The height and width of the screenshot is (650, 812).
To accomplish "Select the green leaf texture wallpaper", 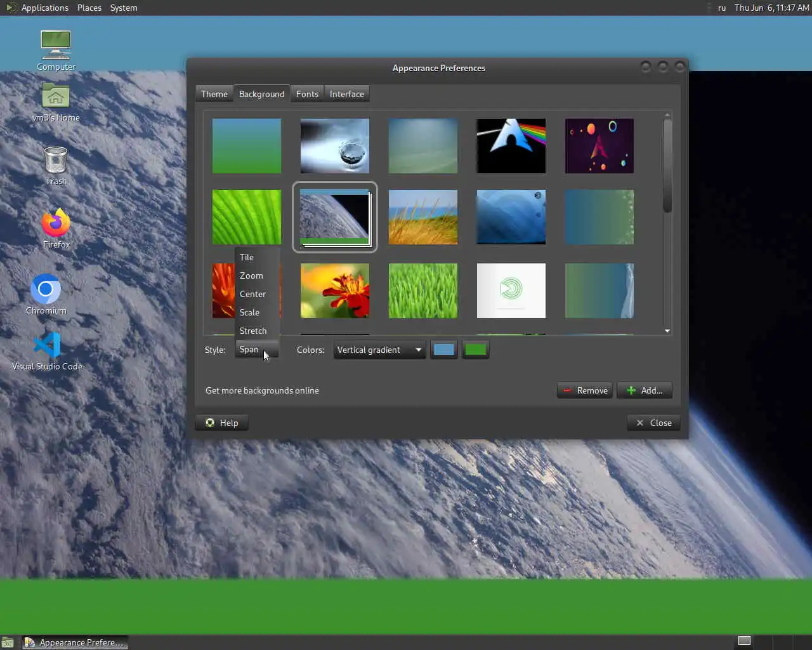I will [247, 217].
